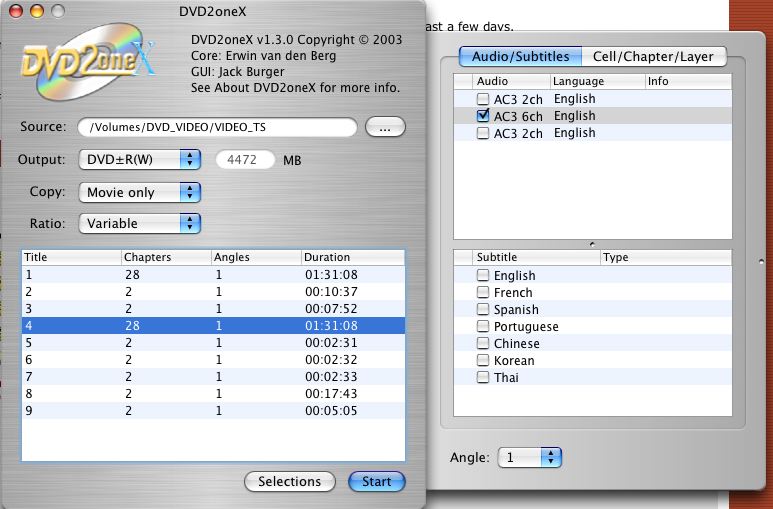Viewport: 773px width, 509px height.
Task: Select title 9 row with 00:05:05
Action: 213,410
